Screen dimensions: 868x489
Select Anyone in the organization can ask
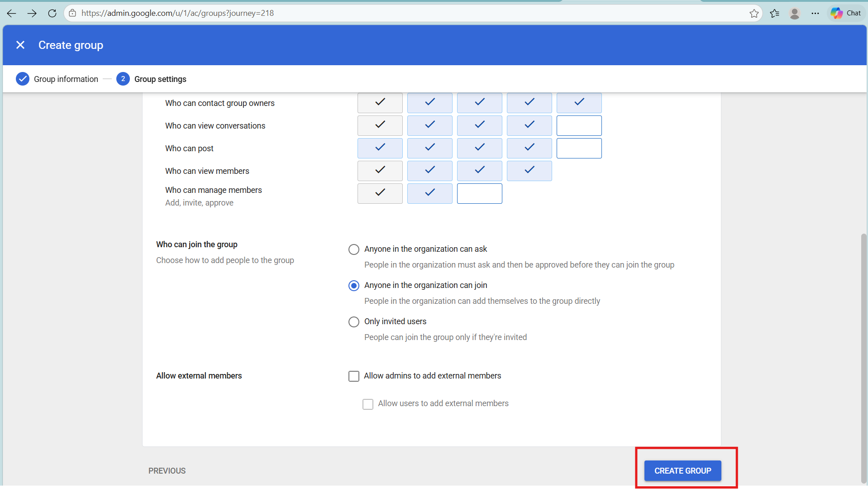[x=354, y=249]
